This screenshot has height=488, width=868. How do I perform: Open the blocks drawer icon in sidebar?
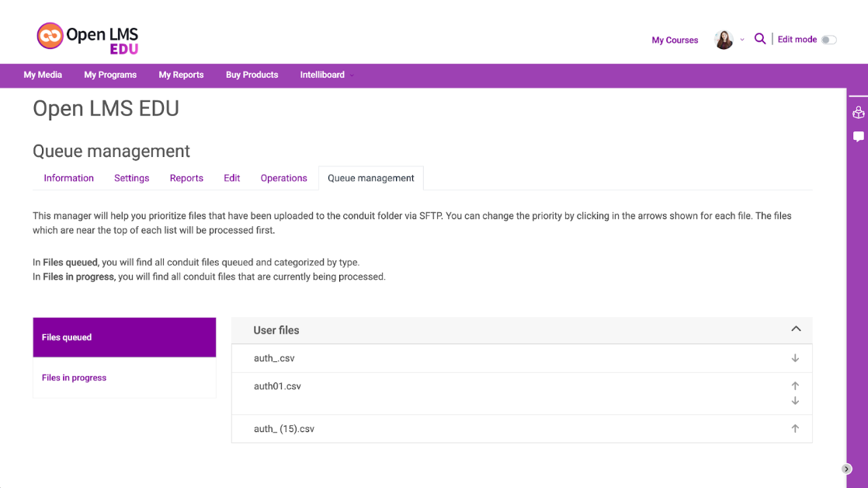[859, 113]
